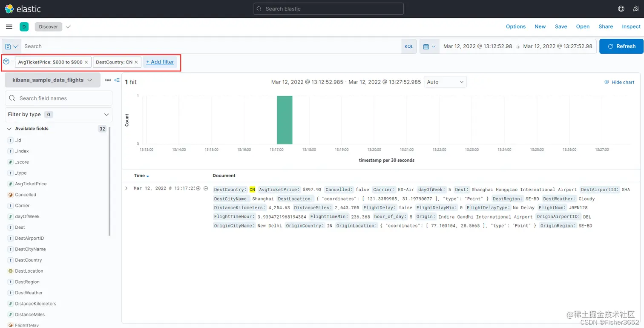644x328 pixels.
Task: Click the end date Mar 12 13:27:52.98
Action: point(558,46)
